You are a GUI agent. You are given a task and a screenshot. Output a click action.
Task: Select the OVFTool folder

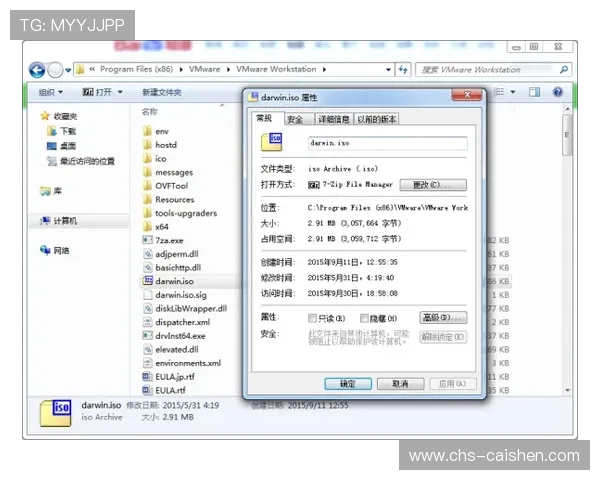coord(165,186)
